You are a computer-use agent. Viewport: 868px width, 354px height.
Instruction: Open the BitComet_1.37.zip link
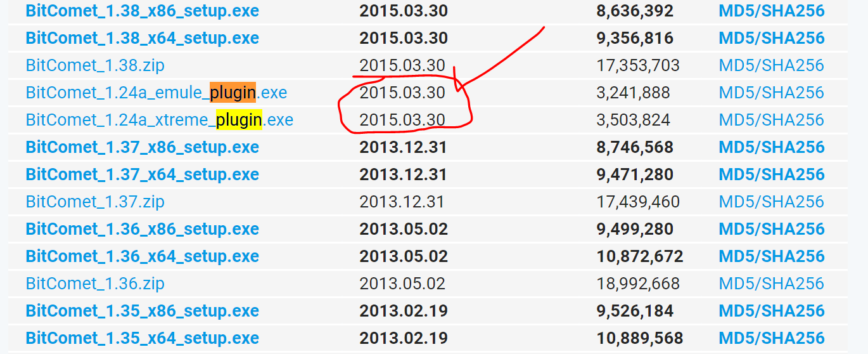click(95, 202)
